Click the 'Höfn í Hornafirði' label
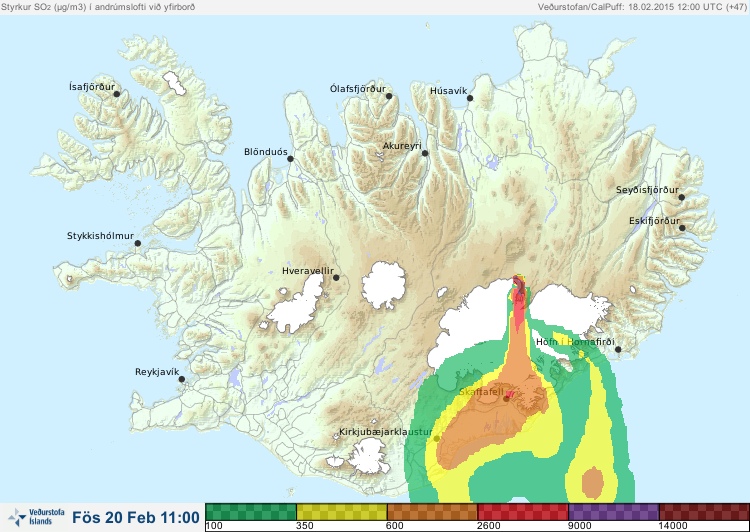750x532 pixels. point(575,342)
